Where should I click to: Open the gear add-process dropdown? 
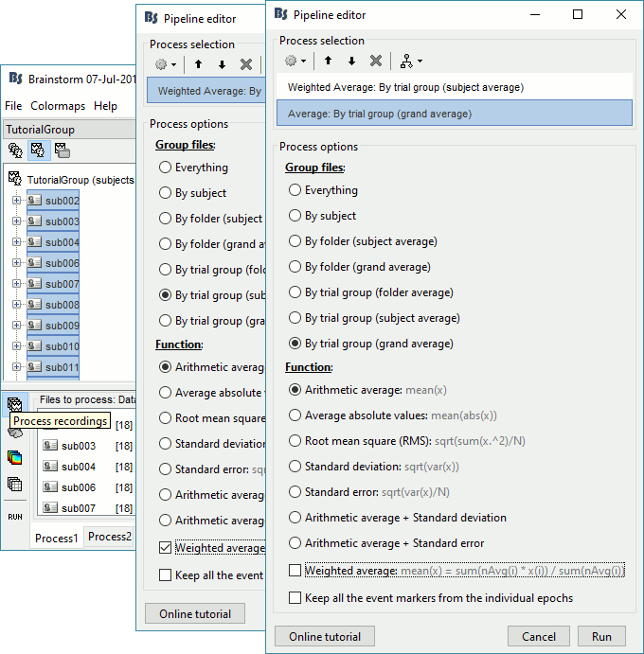[296, 61]
